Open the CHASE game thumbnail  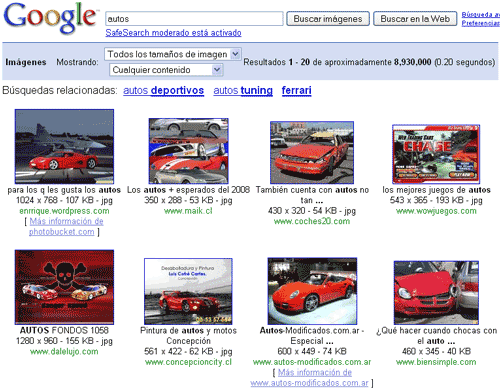(x=436, y=154)
